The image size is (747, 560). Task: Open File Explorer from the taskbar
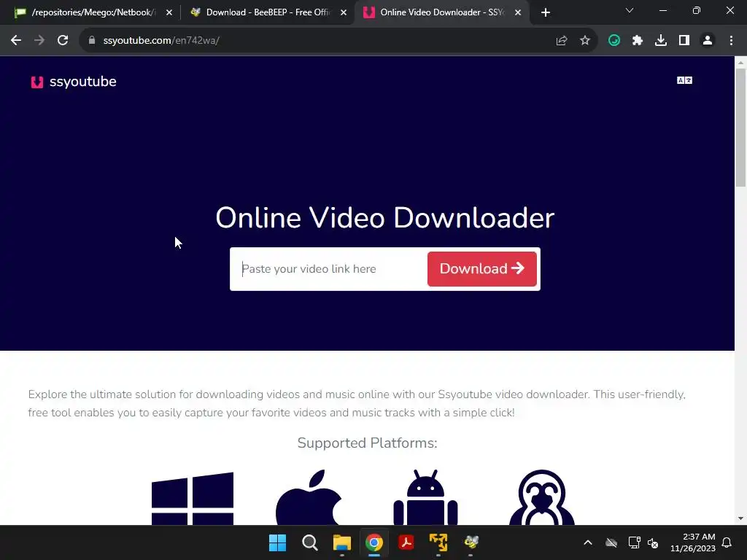coord(342,542)
